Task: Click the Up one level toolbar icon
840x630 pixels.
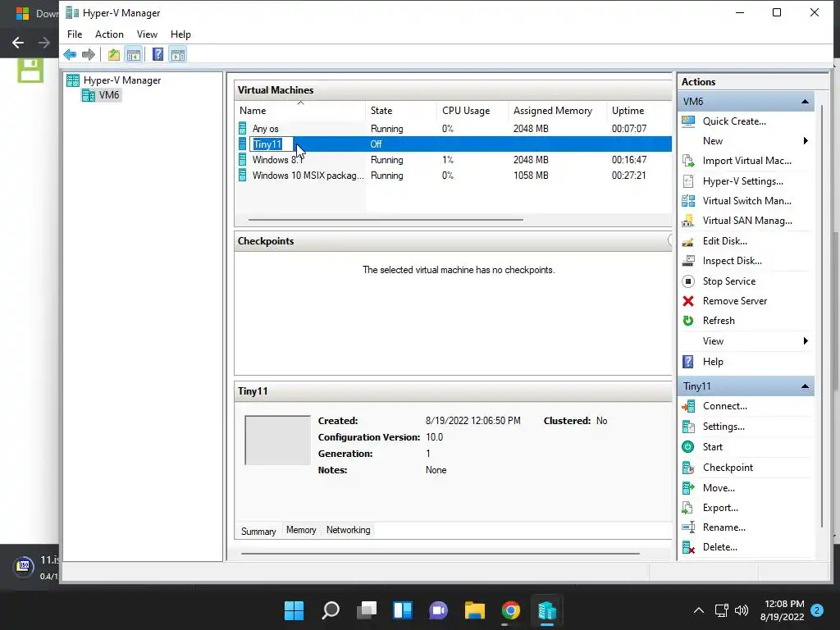Action: click(113, 55)
